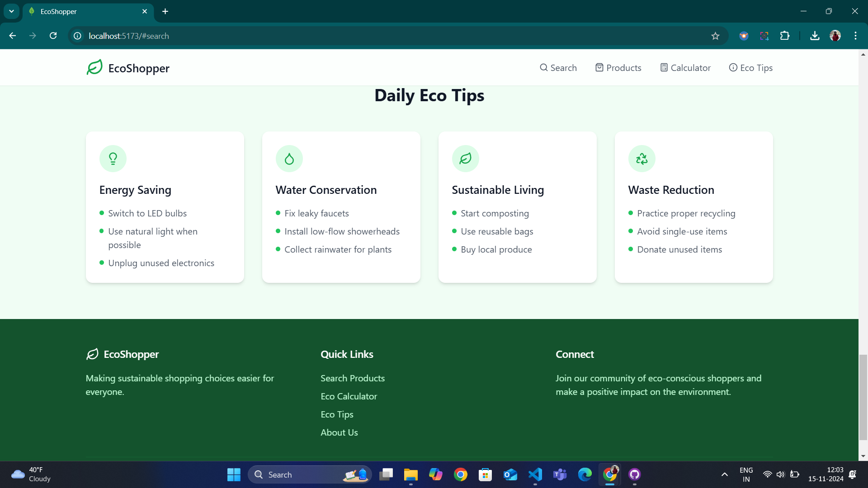
Task: Click the water droplet Water Conservation icon
Action: tap(289, 159)
